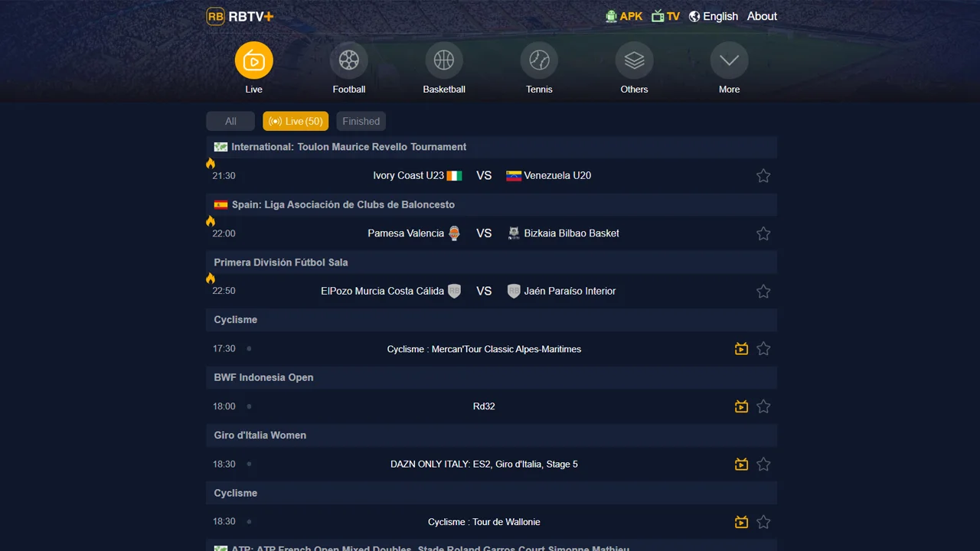980x551 pixels.
Task: Open the TV link in header
Action: click(x=665, y=16)
